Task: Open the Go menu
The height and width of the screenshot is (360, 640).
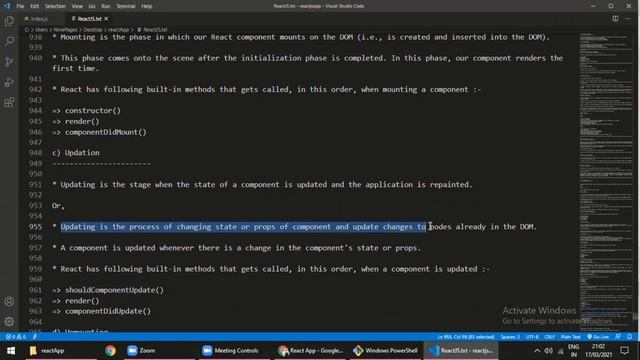Action: pos(92,6)
